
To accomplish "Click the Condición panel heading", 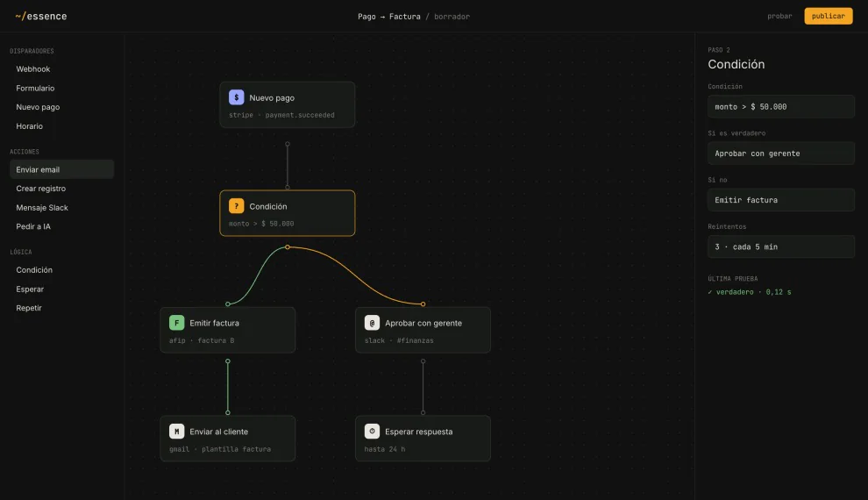I will tap(736, 64).
